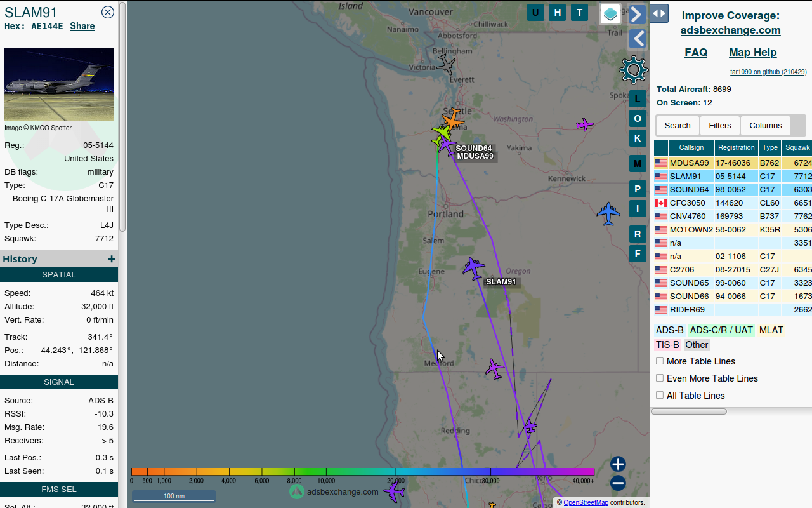Screen dimensions: 812x508
Task: Select the C2706 row in table
Action: point(733,270)
